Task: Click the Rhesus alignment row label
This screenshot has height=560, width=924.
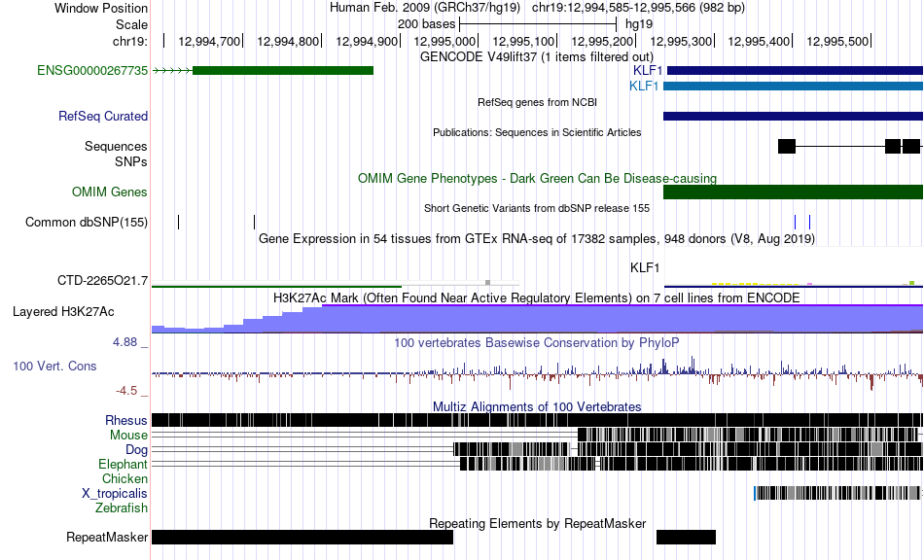Action: click(x=126, y=420)
